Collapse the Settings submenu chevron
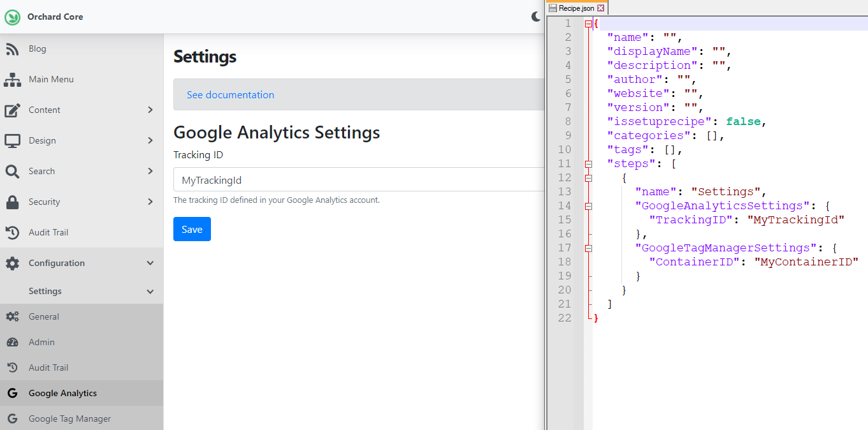The image size is (868, 430). click(150, 292)
